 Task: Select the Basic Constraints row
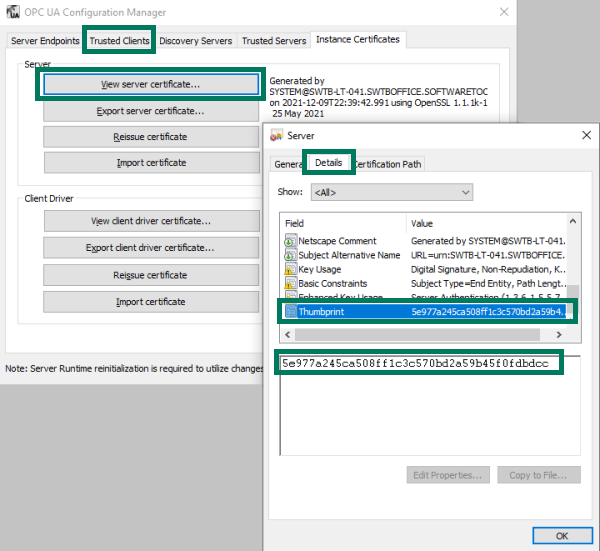(426, 284)
